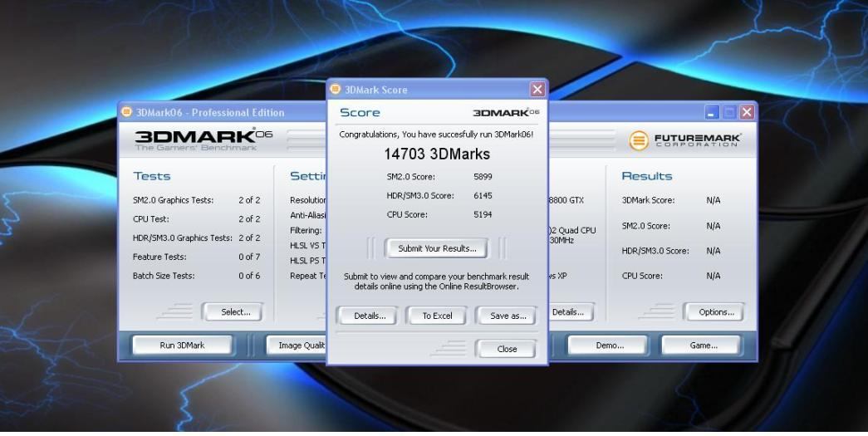Screen dimensions: 868x436
Task: Minimize the 3DMark06 main window
Action: click(x=712, y=112)
